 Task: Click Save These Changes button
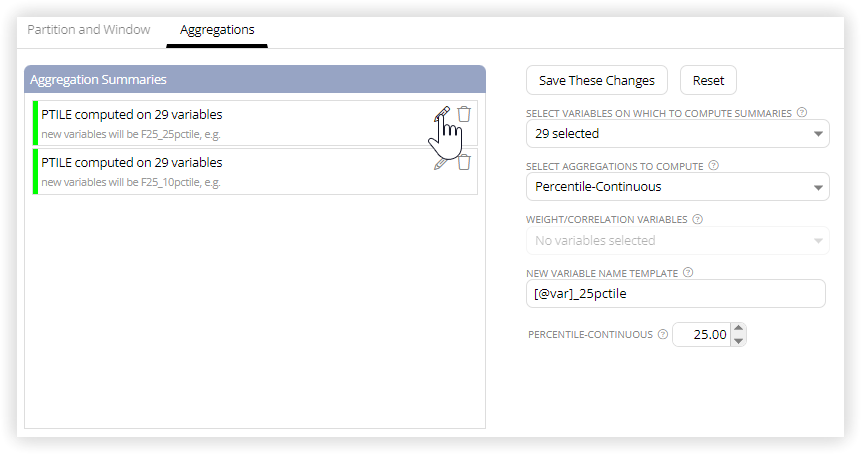597,81
